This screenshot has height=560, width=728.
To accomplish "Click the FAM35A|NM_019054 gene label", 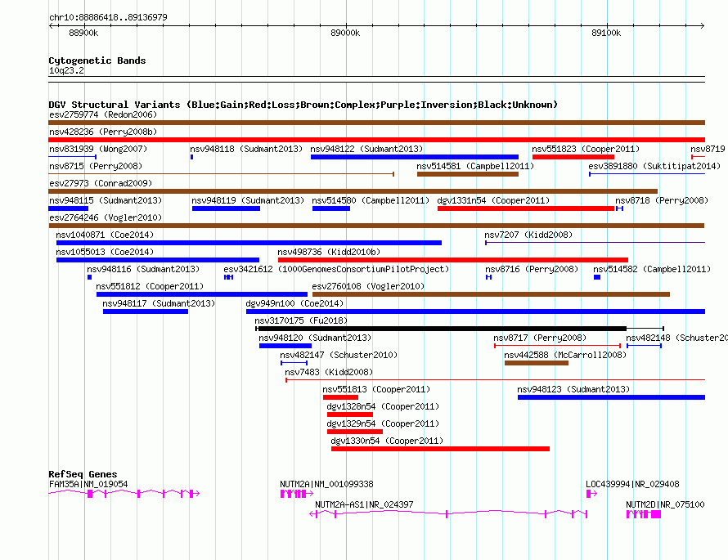I will pos(88,484).
